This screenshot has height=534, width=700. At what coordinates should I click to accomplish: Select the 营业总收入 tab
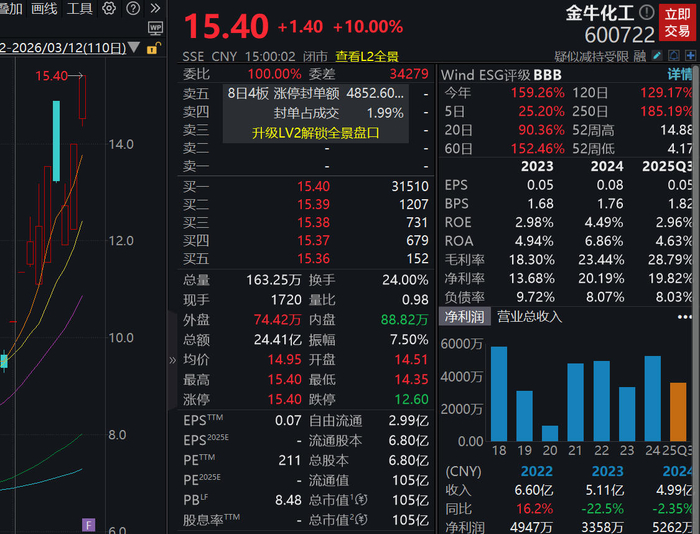pyautogui.click(x=529, y=317)
